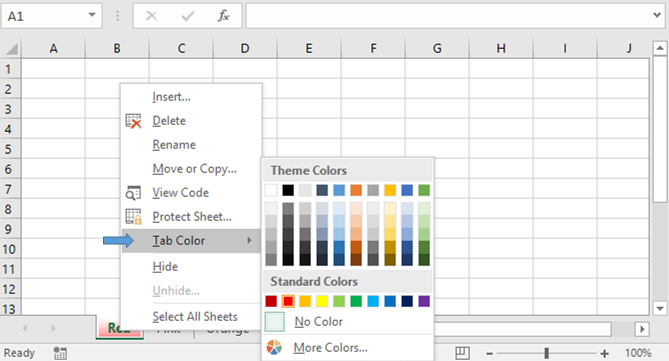
Task: Click Hide in the sheet context menu
Action: pos(165,267)
